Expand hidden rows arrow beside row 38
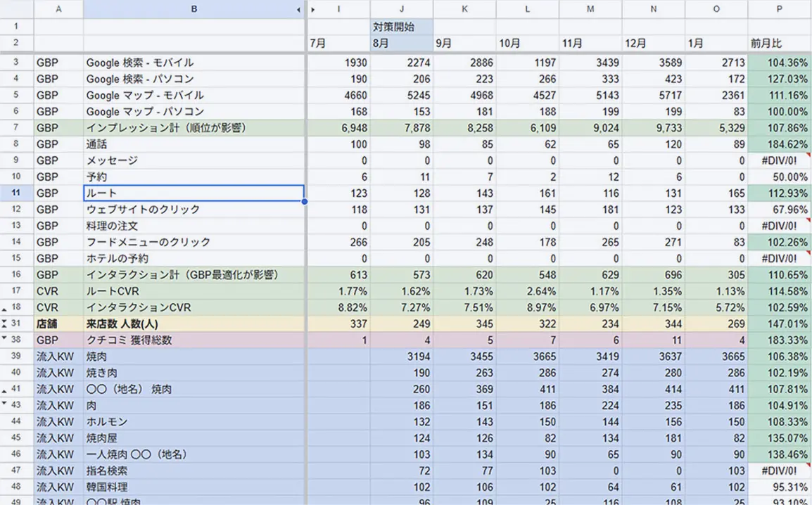812x505 pixels. tap(5, 338)
